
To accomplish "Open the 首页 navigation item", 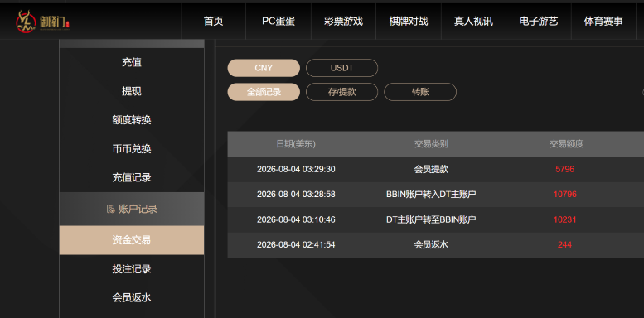I will (x=214, y=22).
